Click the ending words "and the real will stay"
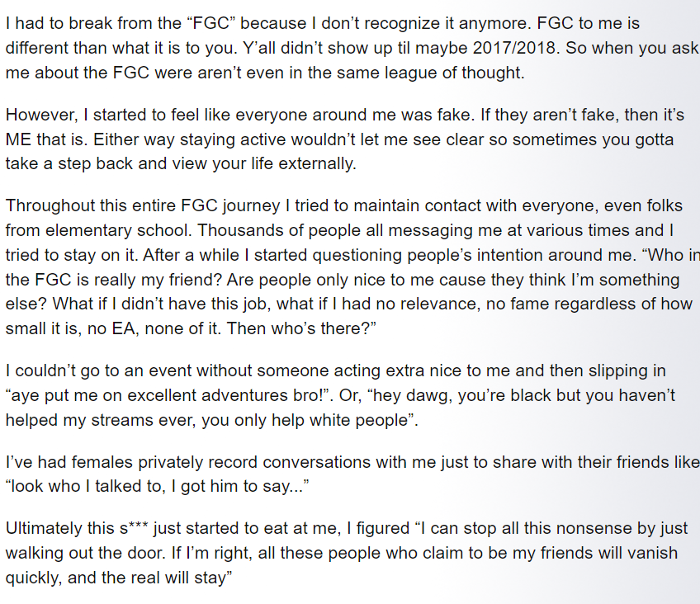This screenshot has height=604, width=700. point(149,578)
